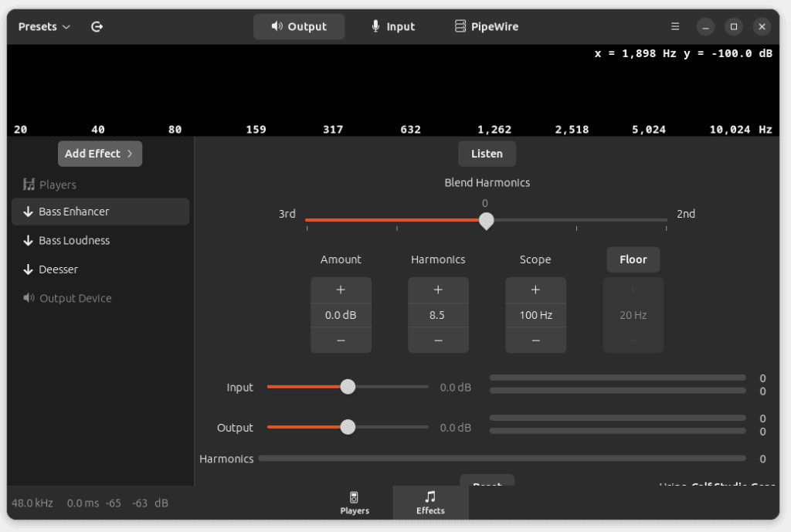
Task: Minimize the application window
Action: tap(705, 27)
